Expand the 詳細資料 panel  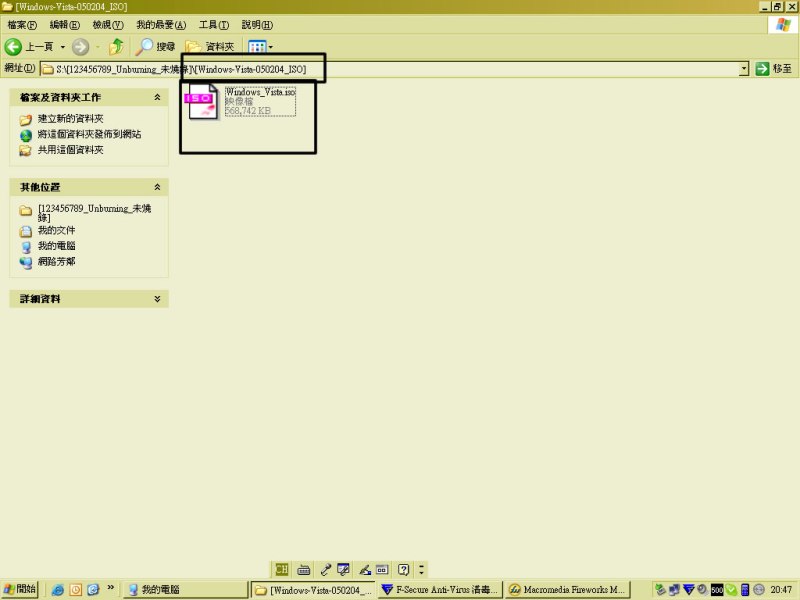coord(157,299)
